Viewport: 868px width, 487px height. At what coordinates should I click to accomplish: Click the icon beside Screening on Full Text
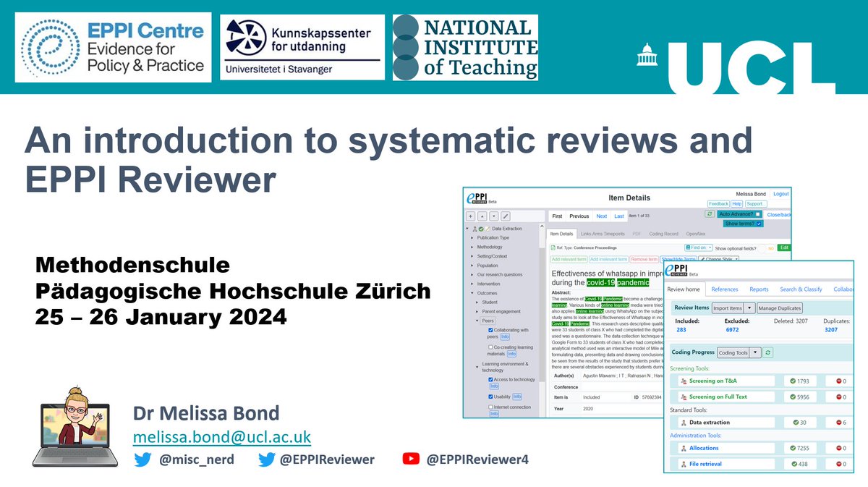pos(684,397)
